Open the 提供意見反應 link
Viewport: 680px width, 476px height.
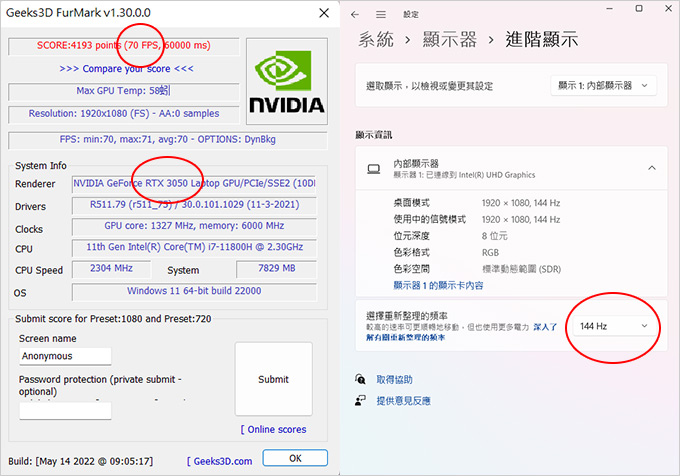pyautogui.click(x=403, y=401)
